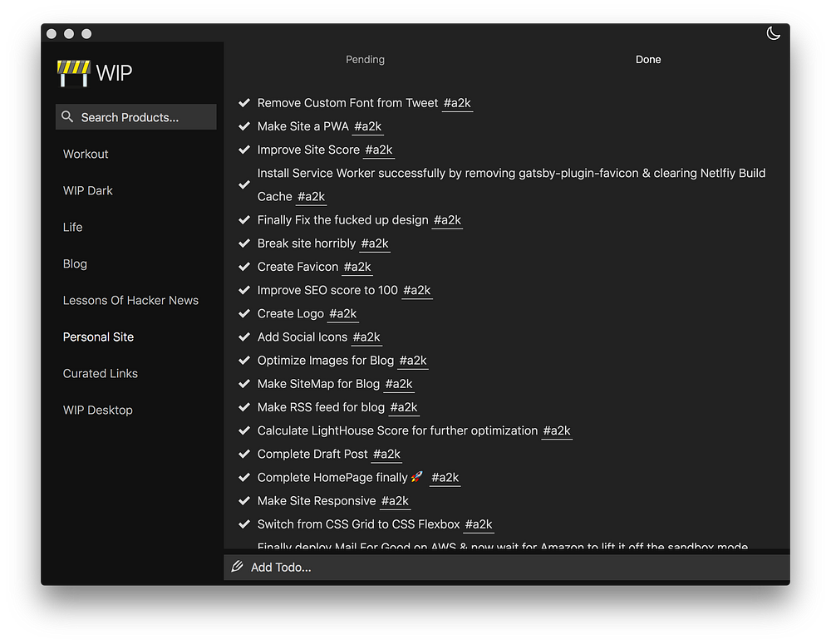Open the WIP Desktop product
831x644 pixels.
pyautogui.click(x=98, y=410)
